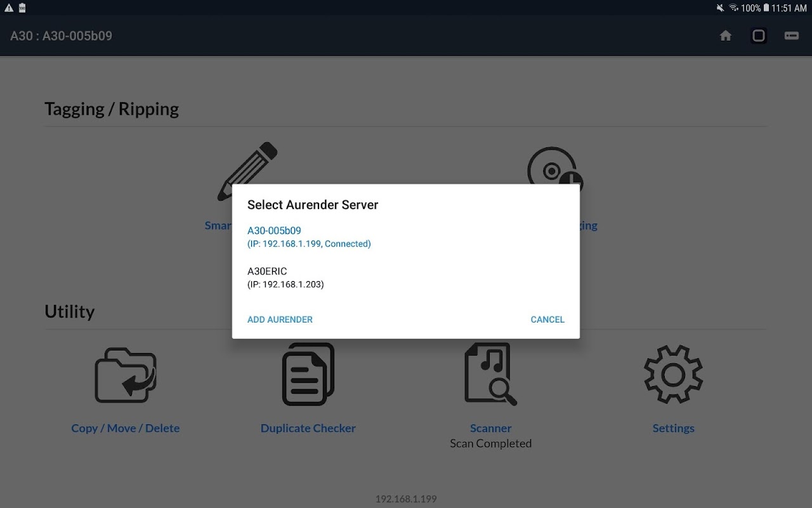The image size is (812, 508).
Task: Open the Settings gear icon
Action: [x=673, y=374]
